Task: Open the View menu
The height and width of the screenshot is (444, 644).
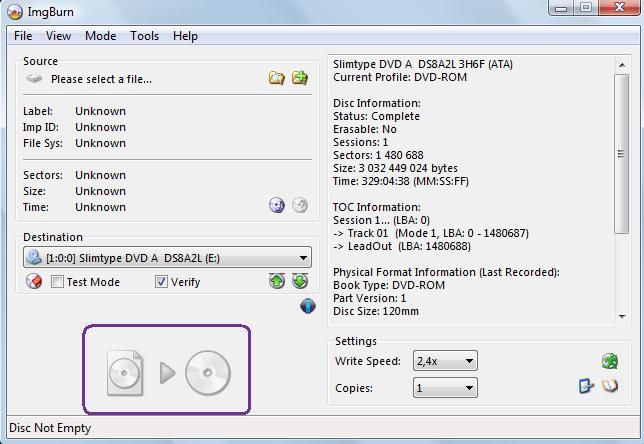Action: point(58,36)
